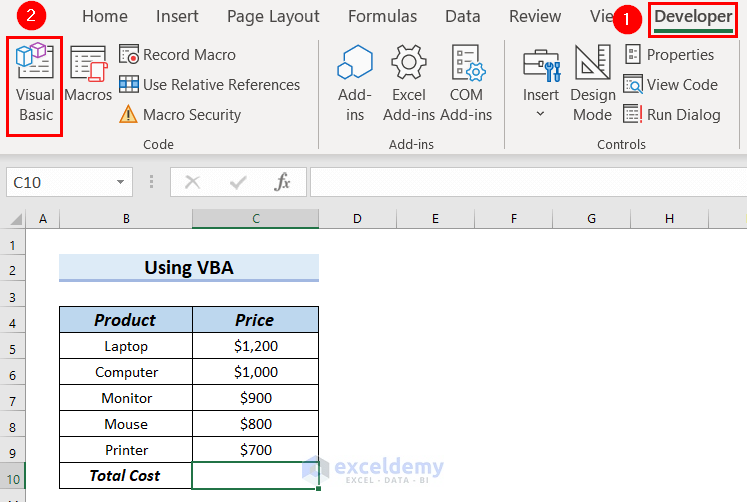
Task: Select column F header
Action: pyautogui.click(x=514, y=219)
